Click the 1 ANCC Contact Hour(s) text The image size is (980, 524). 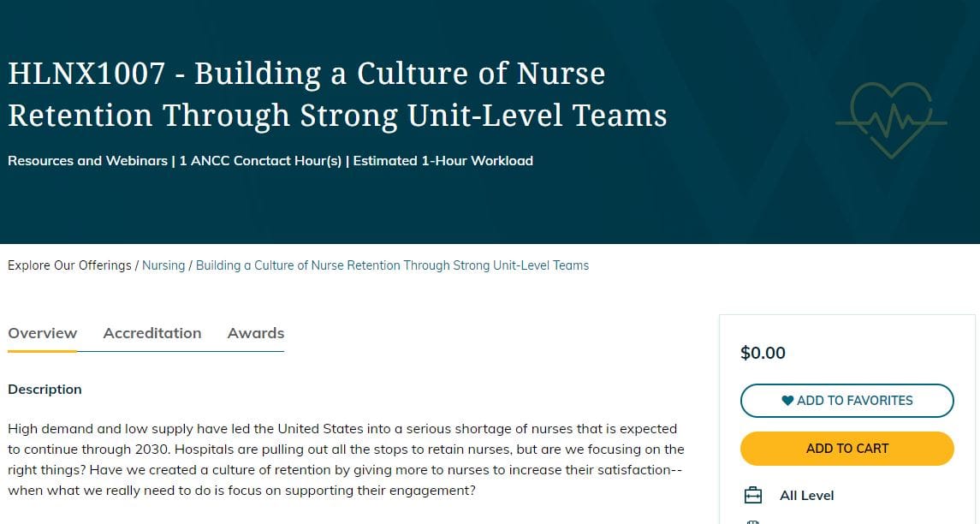click(260, 160)
